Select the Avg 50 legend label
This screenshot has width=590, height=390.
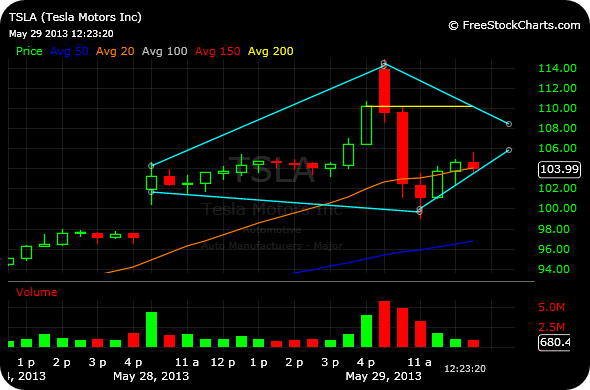coord(69,51)
